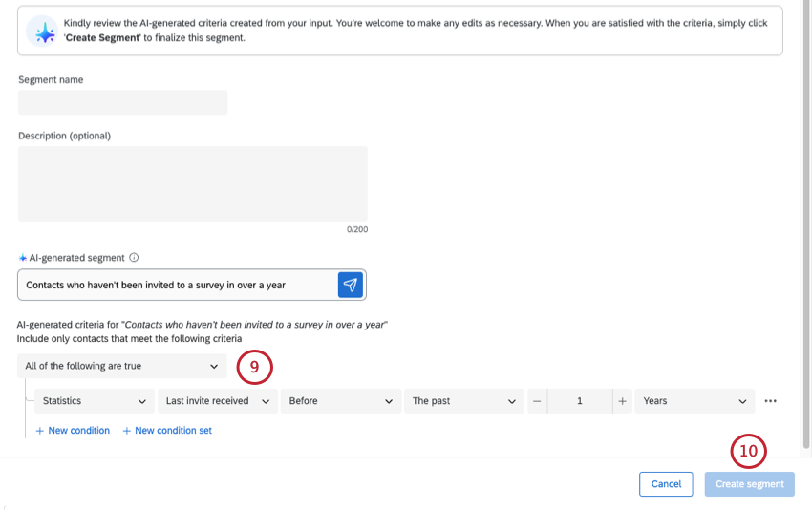Viewport: 812px width, 510px height.
Task: Increase the value with the plus stepper
Action: 622,401
